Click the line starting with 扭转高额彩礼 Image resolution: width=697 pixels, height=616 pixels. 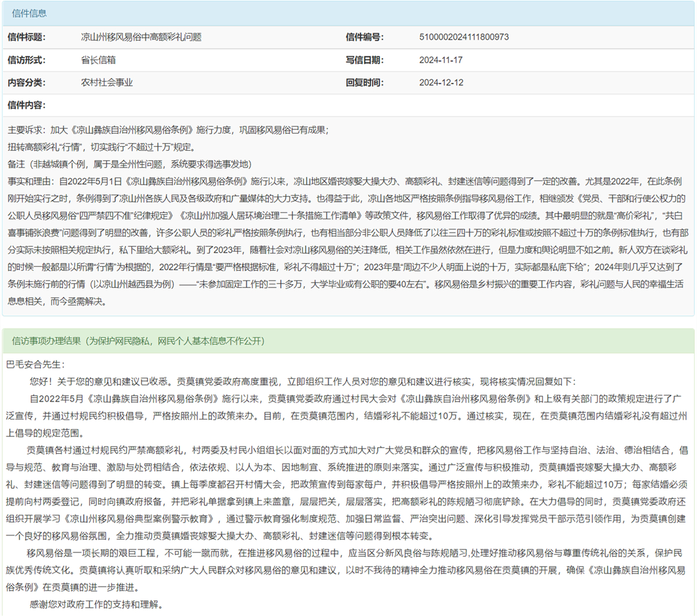(x=102, y=147)
